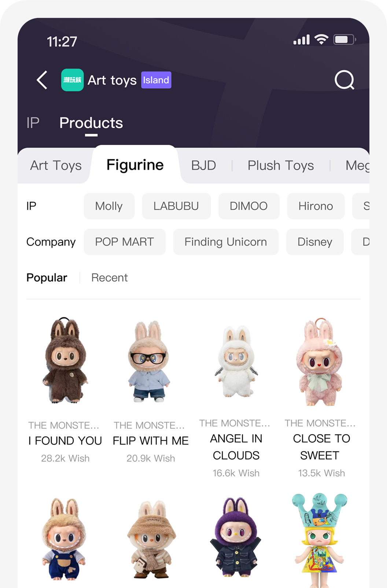
Task: Filter by LABUBU IP chip
Action: [176, 206]
